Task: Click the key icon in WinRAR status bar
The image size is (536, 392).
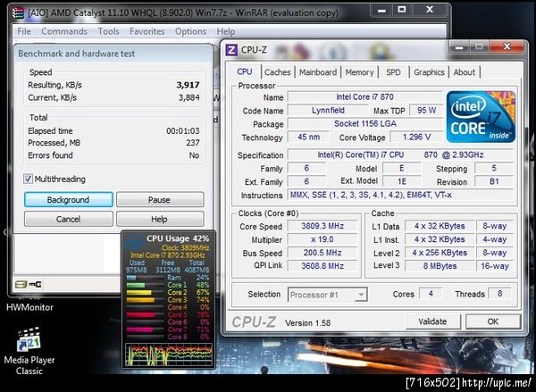Action: point(36,284)
